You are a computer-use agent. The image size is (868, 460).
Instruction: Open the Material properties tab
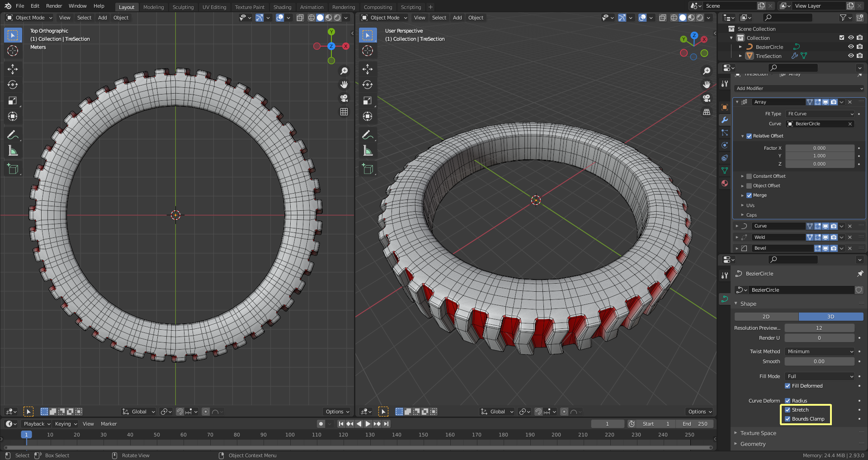[x=725, y=183]
